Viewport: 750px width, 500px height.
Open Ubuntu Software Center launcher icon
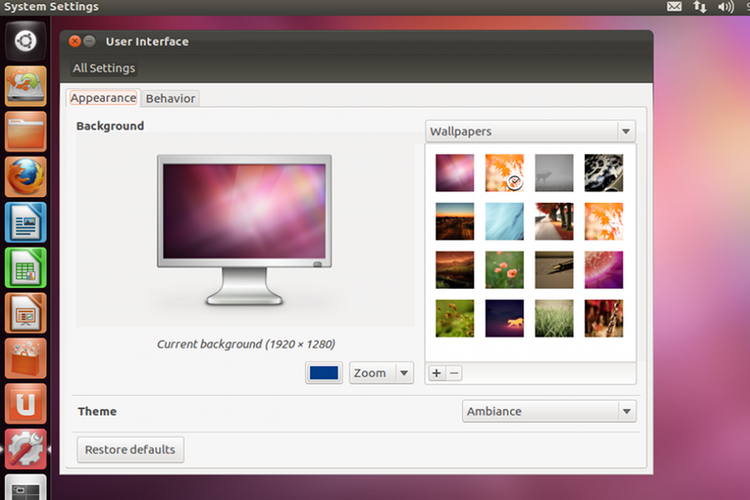(x=26, y=360)
